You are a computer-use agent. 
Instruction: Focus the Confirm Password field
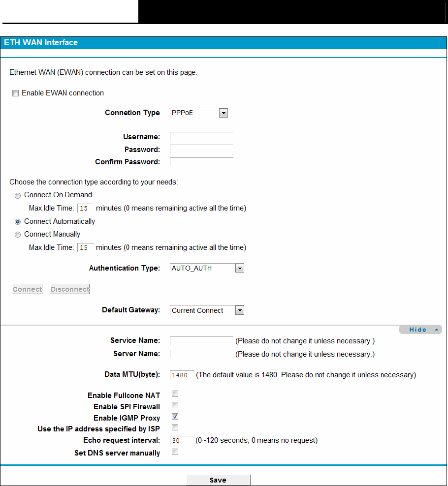201,162
